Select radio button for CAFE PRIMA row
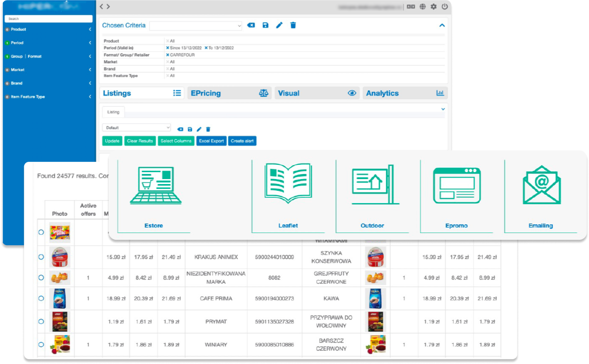This screenshot has height=364, width=589. click(41, 298)
